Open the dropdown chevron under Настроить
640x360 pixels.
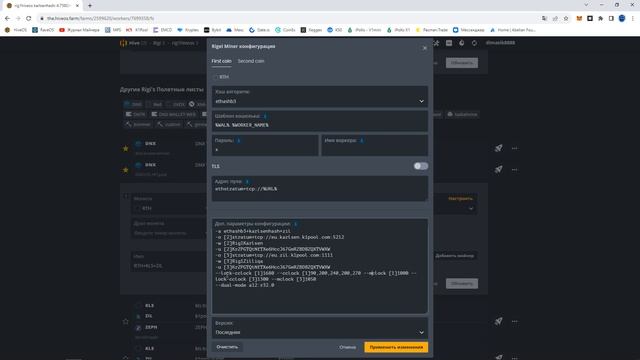click(471, 209)
